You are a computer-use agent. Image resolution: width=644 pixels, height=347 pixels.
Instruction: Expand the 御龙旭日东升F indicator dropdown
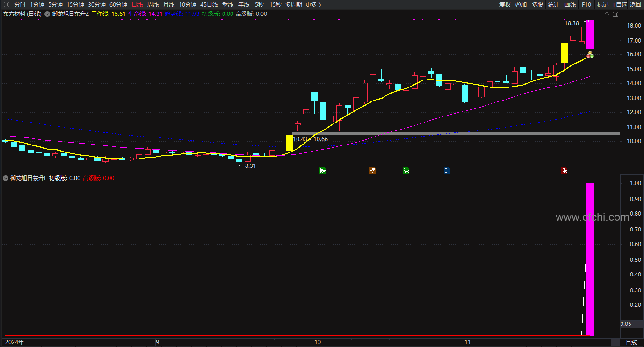[x=6, y=178]
